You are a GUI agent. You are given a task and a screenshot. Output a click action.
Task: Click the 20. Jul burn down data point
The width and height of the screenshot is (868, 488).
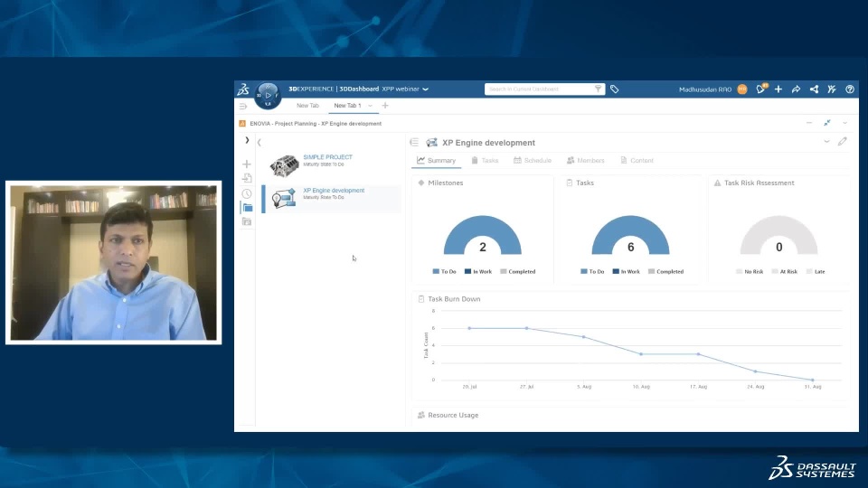pos(469,328)
